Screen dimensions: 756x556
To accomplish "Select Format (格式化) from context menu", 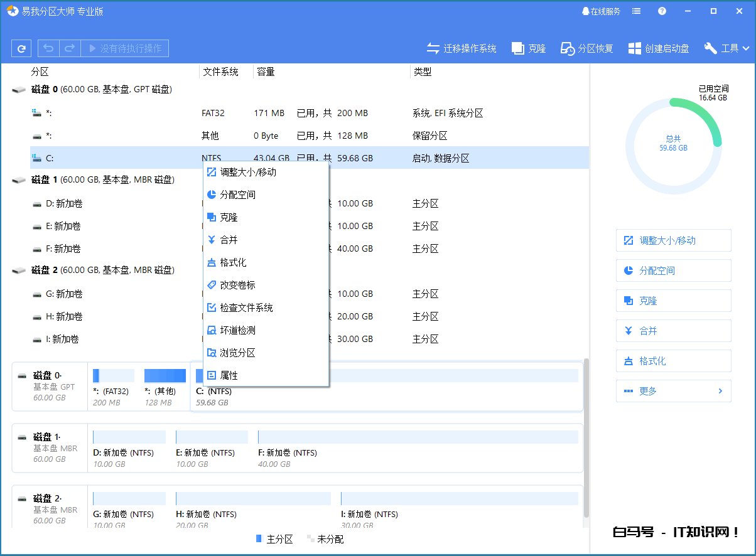I will (233, 262).
